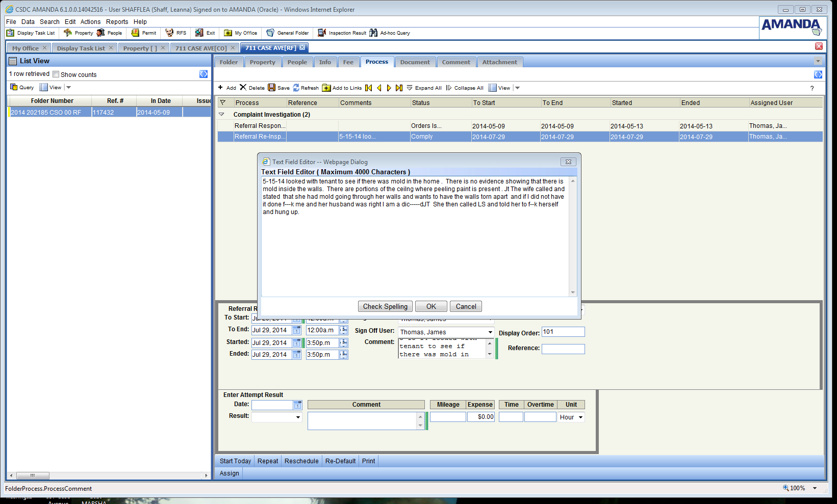Screen dimensions: 837x504
Task: Open the Property search toolbar icon
Action: point(68,33)
